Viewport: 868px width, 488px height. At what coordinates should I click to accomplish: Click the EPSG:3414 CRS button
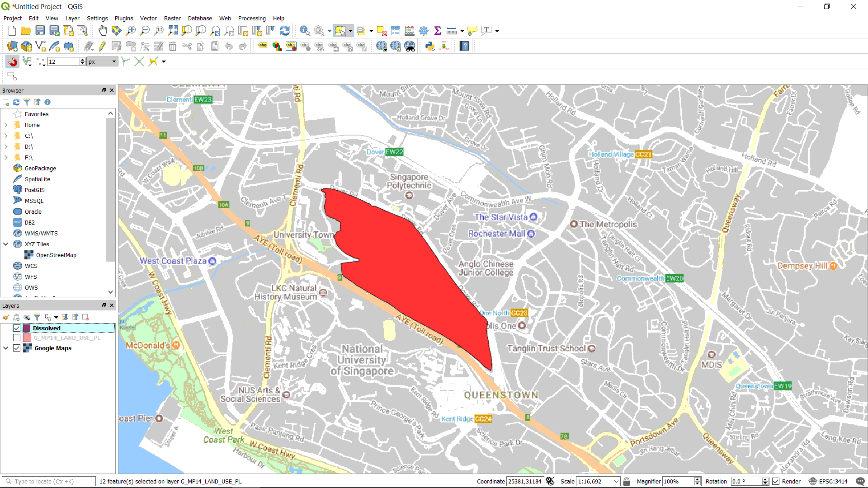[x=828, y=481]
